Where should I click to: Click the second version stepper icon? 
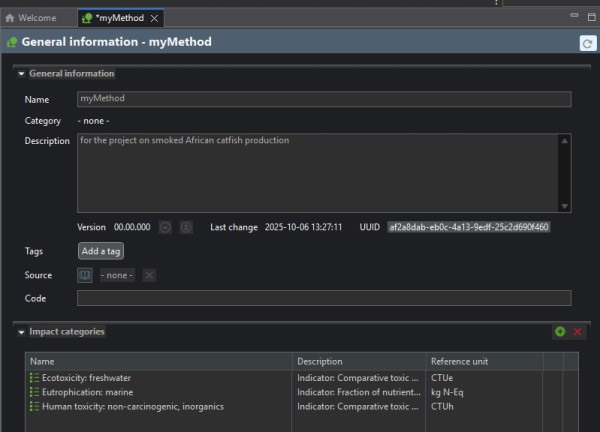click(x=186, y=227)
